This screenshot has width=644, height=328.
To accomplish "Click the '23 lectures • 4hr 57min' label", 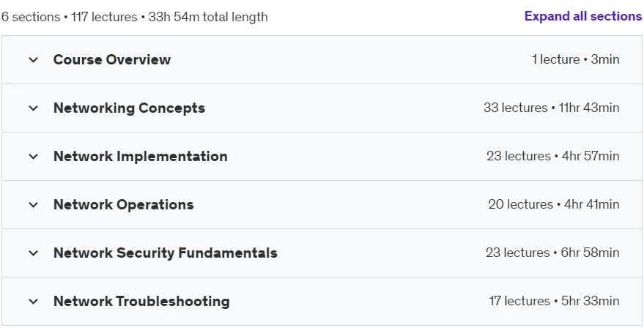I will [553, 157].
